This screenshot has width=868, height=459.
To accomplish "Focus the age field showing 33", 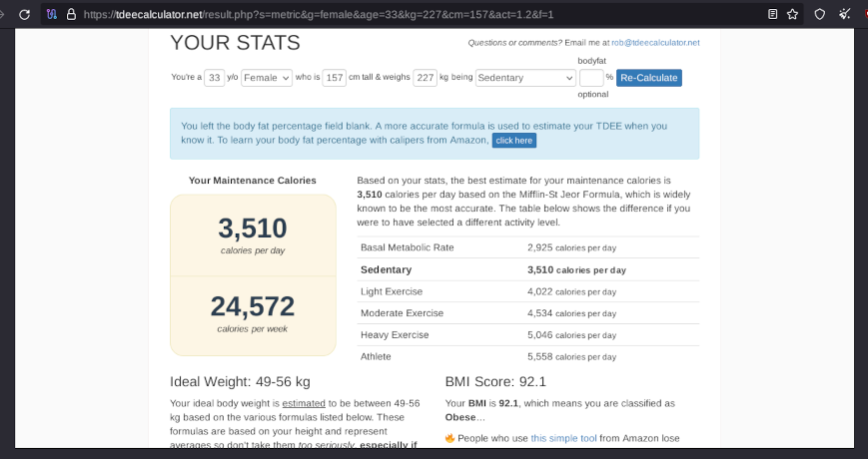I will 214,78.
